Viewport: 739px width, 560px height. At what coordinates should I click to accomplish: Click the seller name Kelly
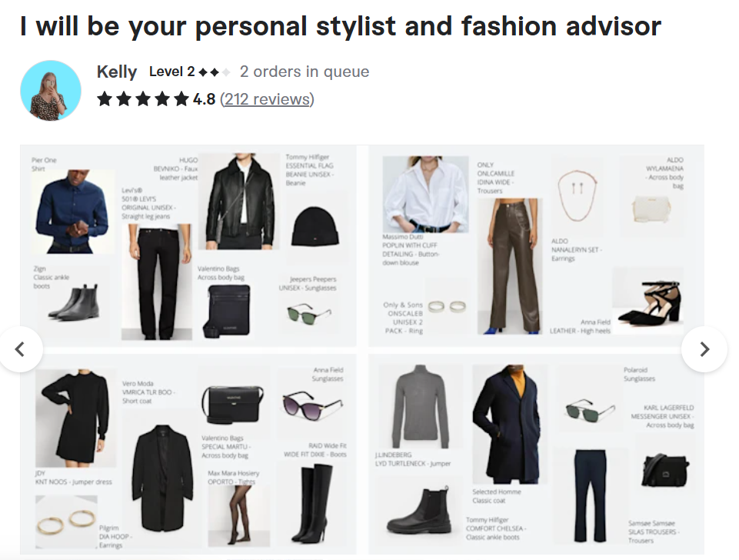click(x=116, y=72)
